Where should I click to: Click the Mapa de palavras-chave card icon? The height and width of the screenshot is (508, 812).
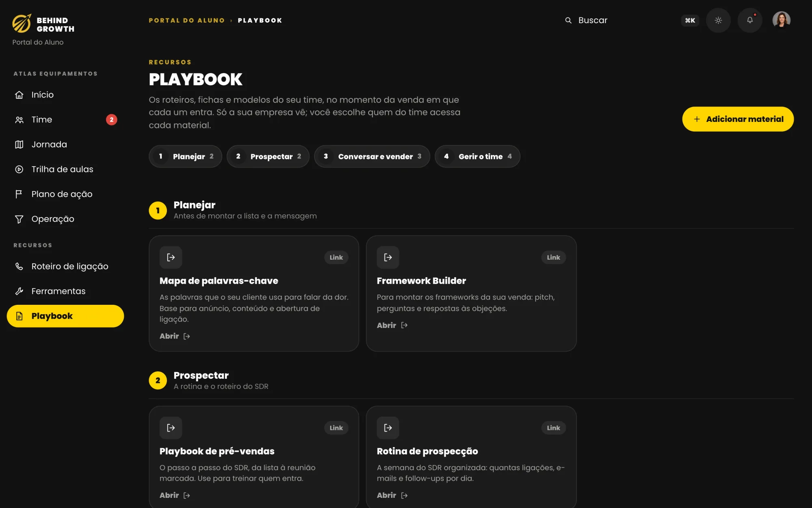171,257
